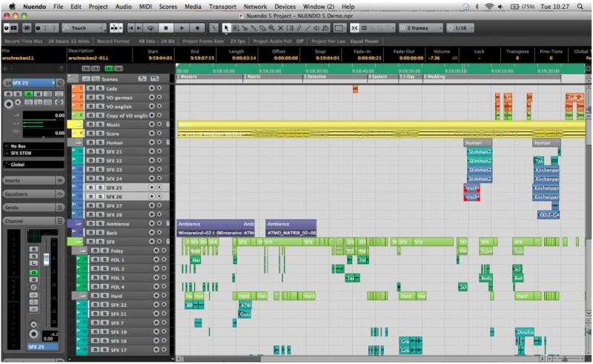
Task: Activate the transport Record button
Action: [197, 28]
